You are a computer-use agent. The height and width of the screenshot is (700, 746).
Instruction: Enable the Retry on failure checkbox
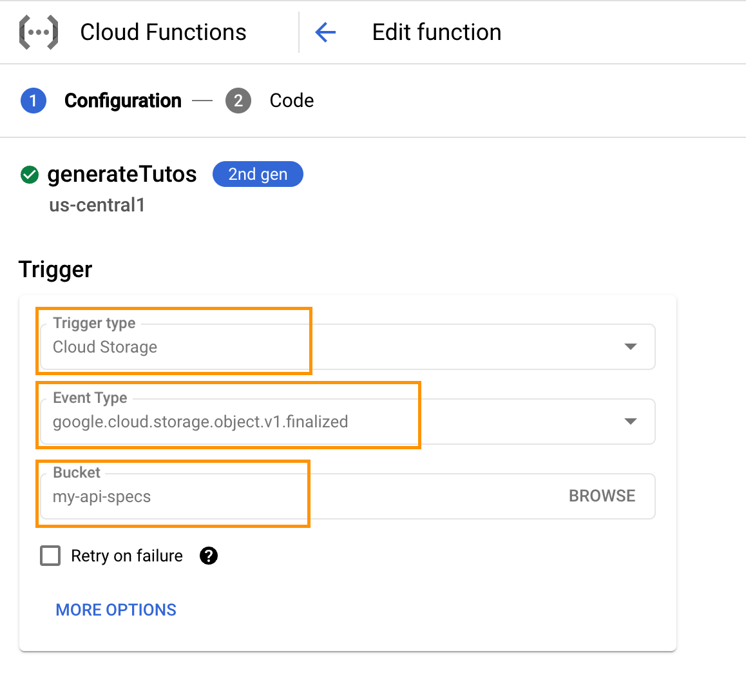click(x=50, y=556)
